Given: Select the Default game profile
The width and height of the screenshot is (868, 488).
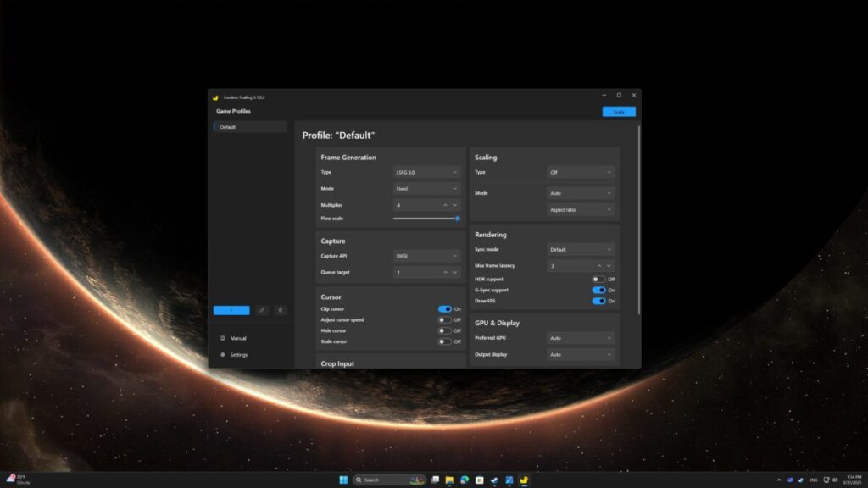Looking at the screenshot, I should coord(250,127).
